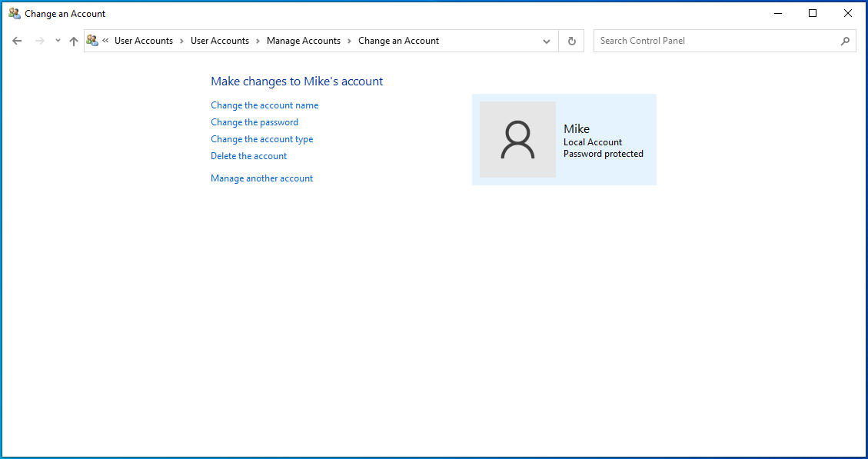Click the Forward navigation arrow
Screen dimensions: 868x459
pos(40,41)
